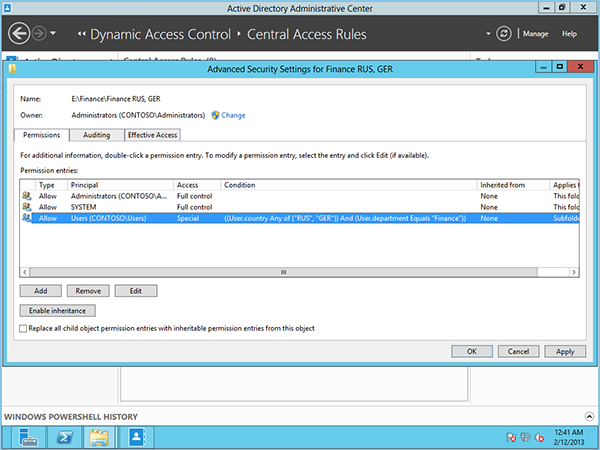Click user icon of SYSTEM entry
Screen dimensions: 600x450
pyautogui.click(x=26, y=207)
